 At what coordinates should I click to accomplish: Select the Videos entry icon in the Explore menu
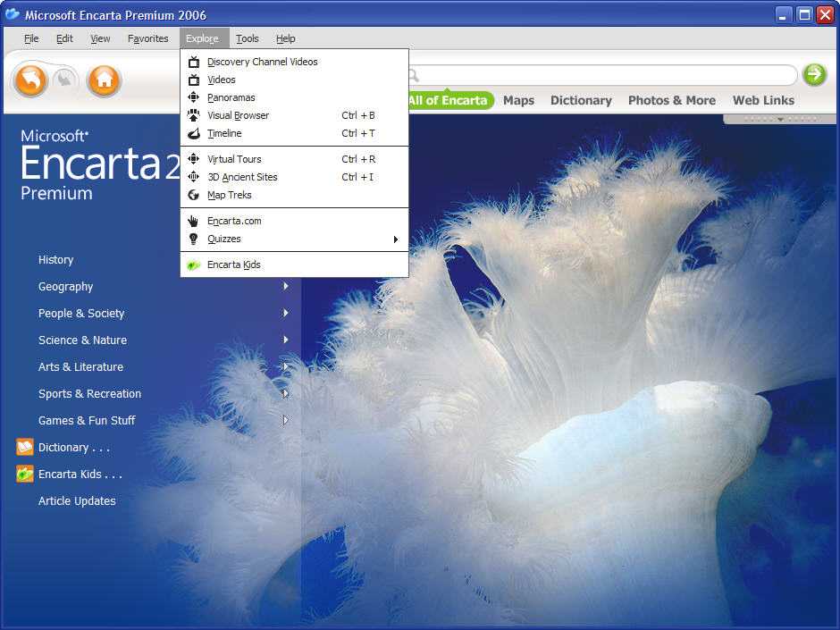[193, 80]
